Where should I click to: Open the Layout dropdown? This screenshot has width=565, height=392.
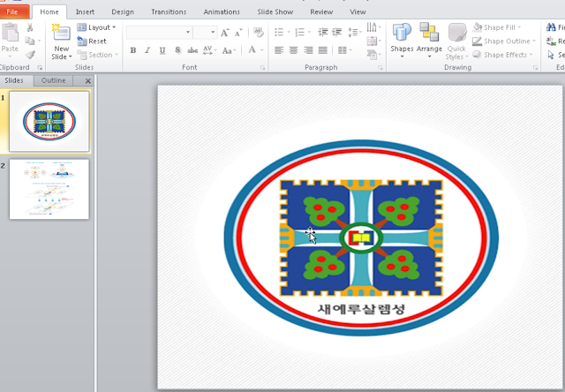click(96, 27)
